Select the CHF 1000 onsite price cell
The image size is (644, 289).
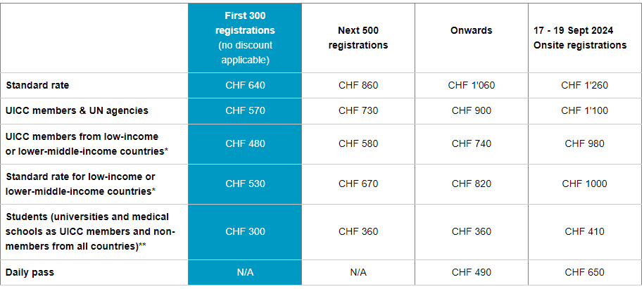click(x=584, y=184)
